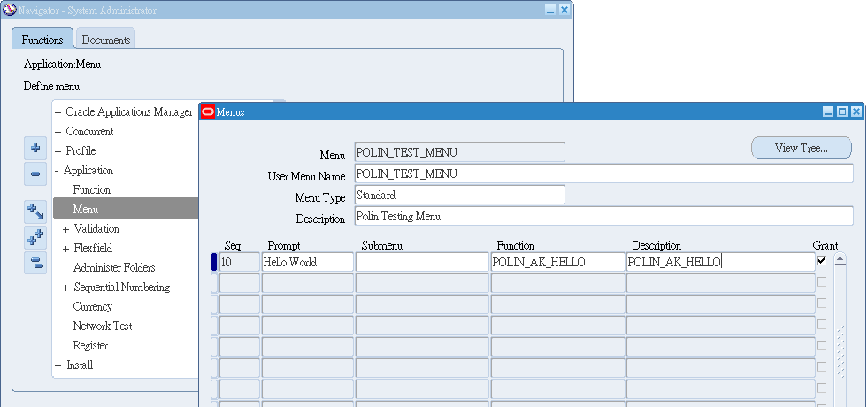Screen dimensions: 868x407
Task: Click the Menu Type field Standard
Action: click(459, 195)
